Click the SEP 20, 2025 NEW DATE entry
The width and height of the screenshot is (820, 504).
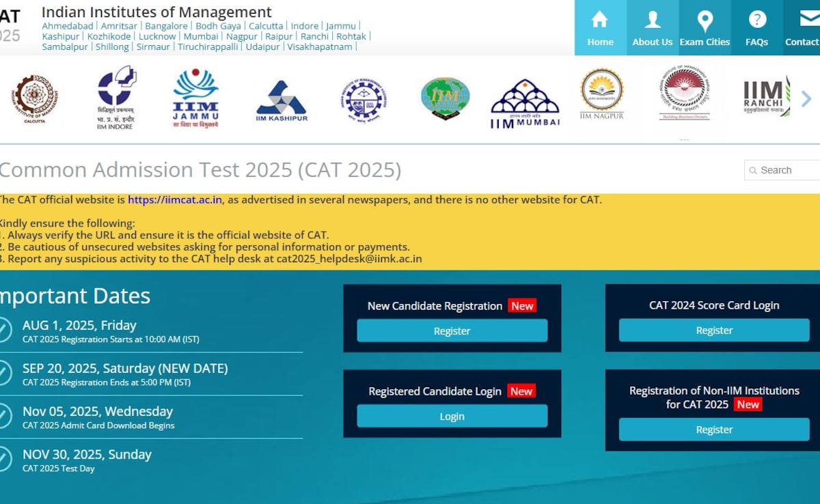point(125,368)
